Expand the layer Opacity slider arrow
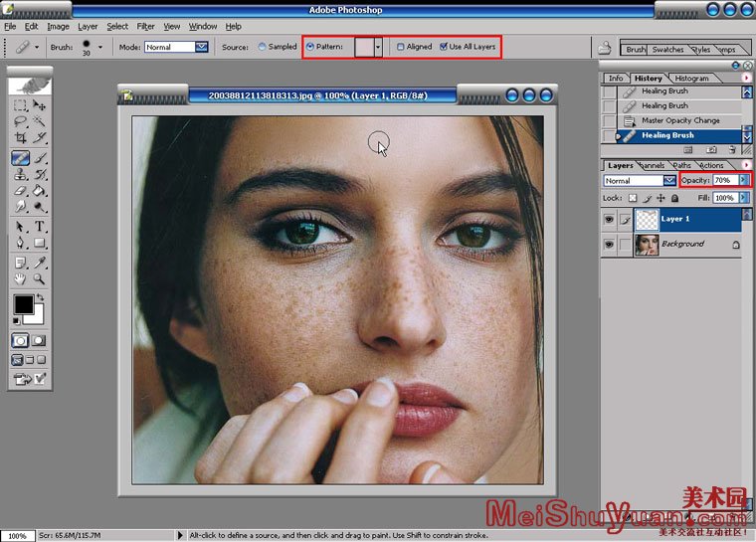756x542 pixels. [744, 180]
